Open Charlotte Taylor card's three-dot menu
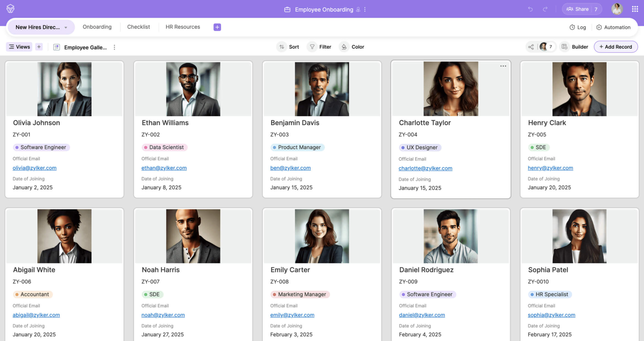 (x=503, y=66)
